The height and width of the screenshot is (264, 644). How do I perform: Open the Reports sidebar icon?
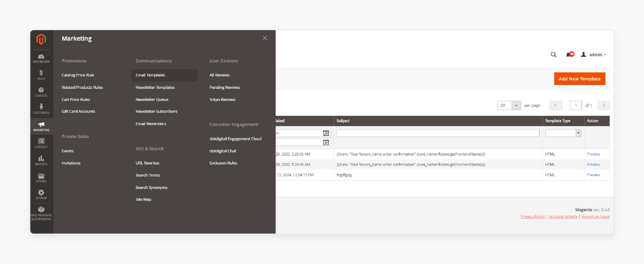(x=41, y=160)
